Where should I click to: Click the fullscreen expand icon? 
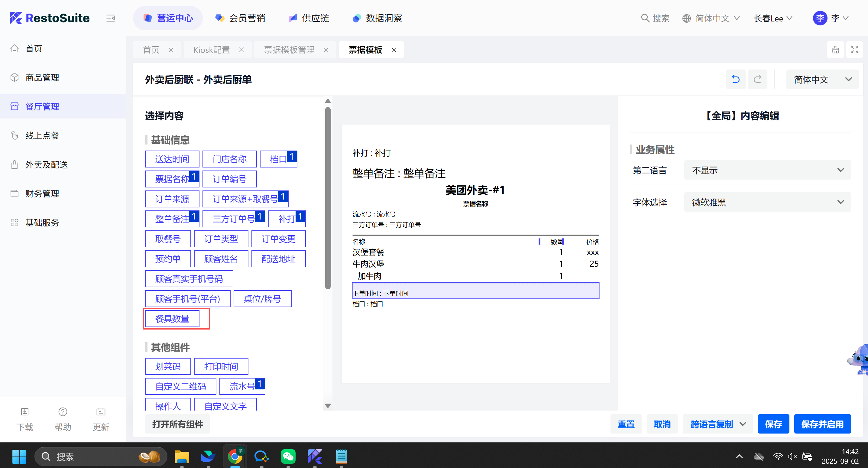(x=854, y=50)
